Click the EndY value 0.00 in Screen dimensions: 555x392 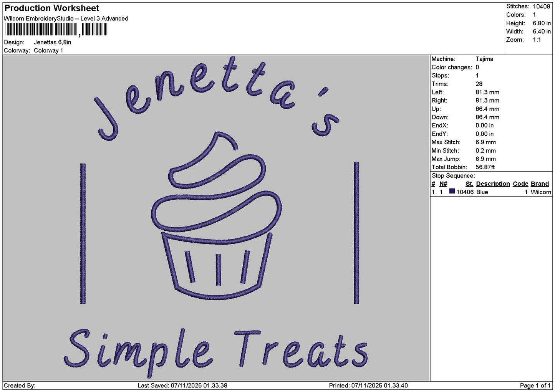click(x=485, y=134)
